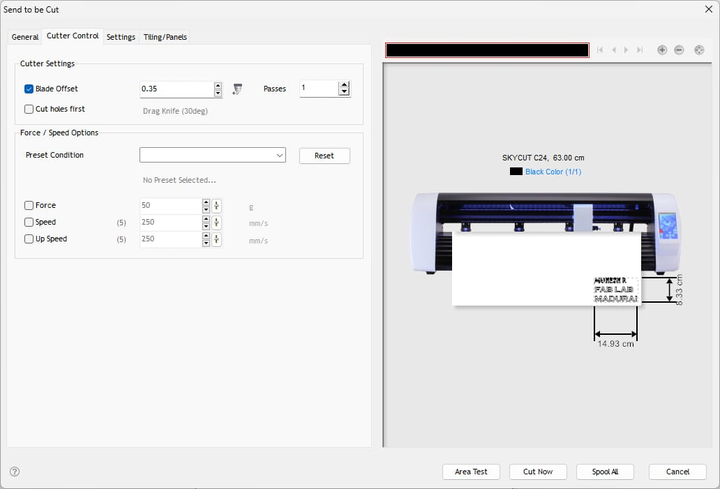
Task: Click the Spool All button
Action: pyautogui.click(x=605, y=472)
